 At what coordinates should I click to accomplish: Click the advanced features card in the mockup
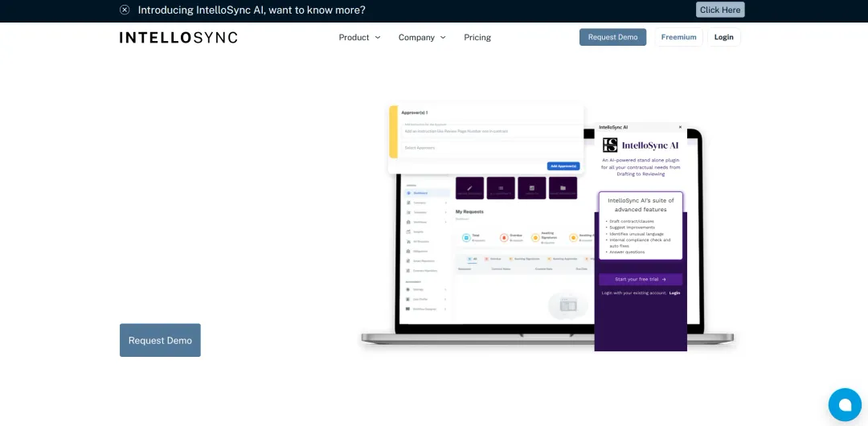(x=641, y=226)
